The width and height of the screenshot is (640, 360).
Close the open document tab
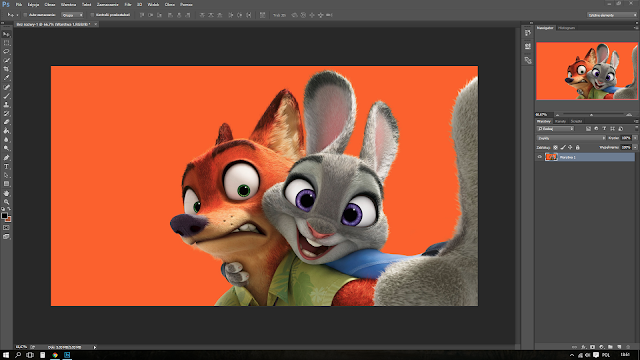click(x=96, y=24)
